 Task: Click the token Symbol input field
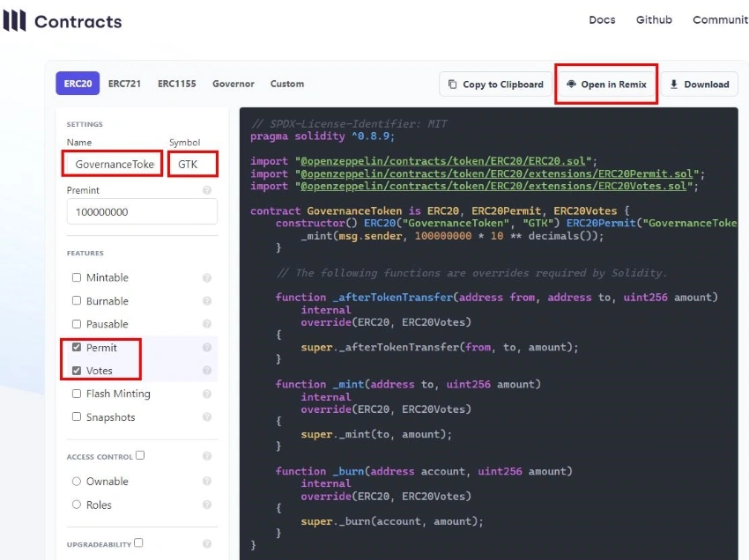point(193,165)
